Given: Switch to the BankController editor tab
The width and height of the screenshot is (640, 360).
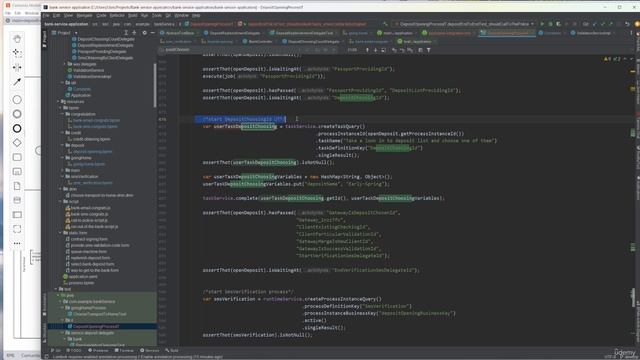Looking at the screenshot, I should point(258,41).
